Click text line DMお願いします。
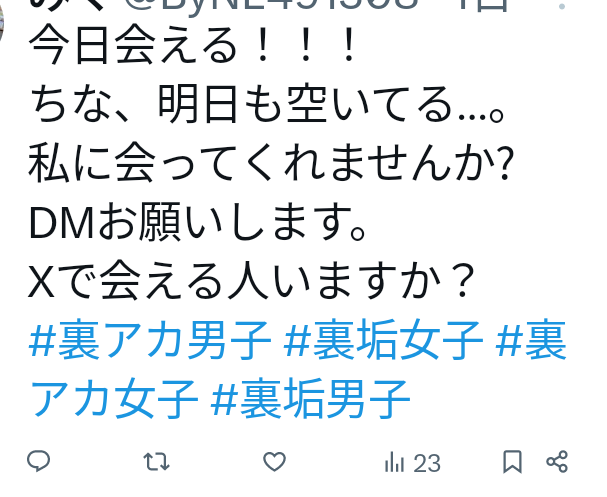 coord(197,223)
